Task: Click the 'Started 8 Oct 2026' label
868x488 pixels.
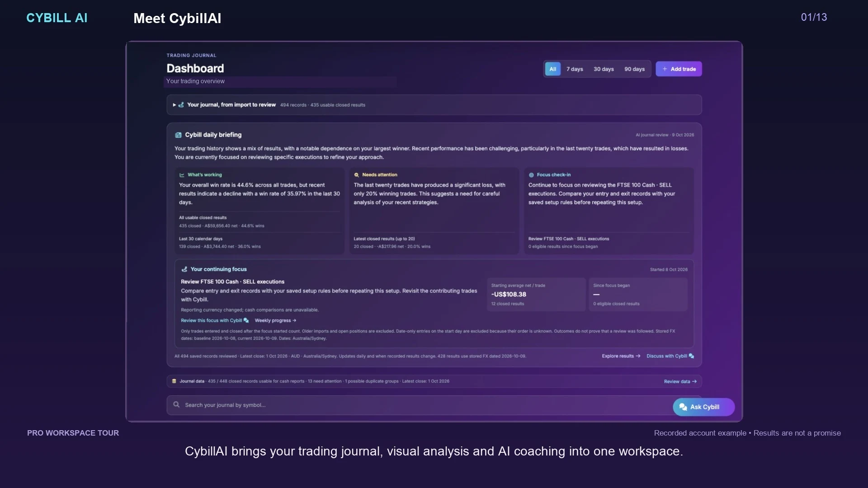Action: pos(669,270)
